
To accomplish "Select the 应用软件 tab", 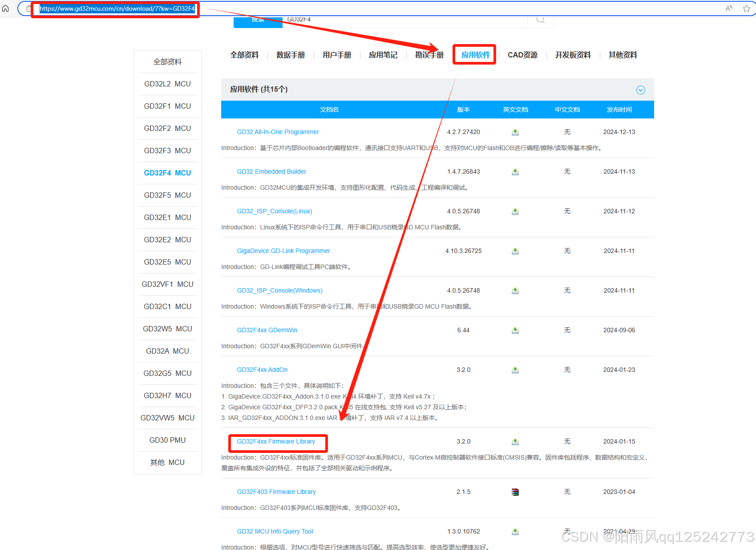I will [476, 55].
